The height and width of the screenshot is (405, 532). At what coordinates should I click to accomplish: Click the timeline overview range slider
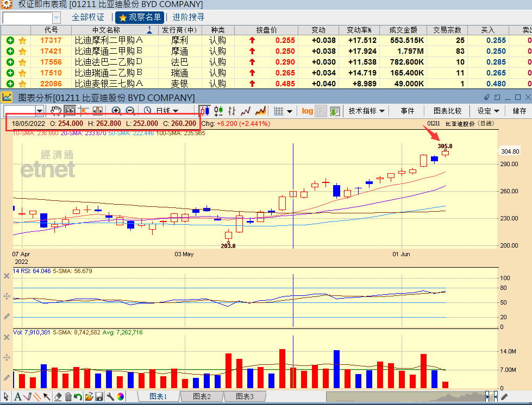click(412, 396)
